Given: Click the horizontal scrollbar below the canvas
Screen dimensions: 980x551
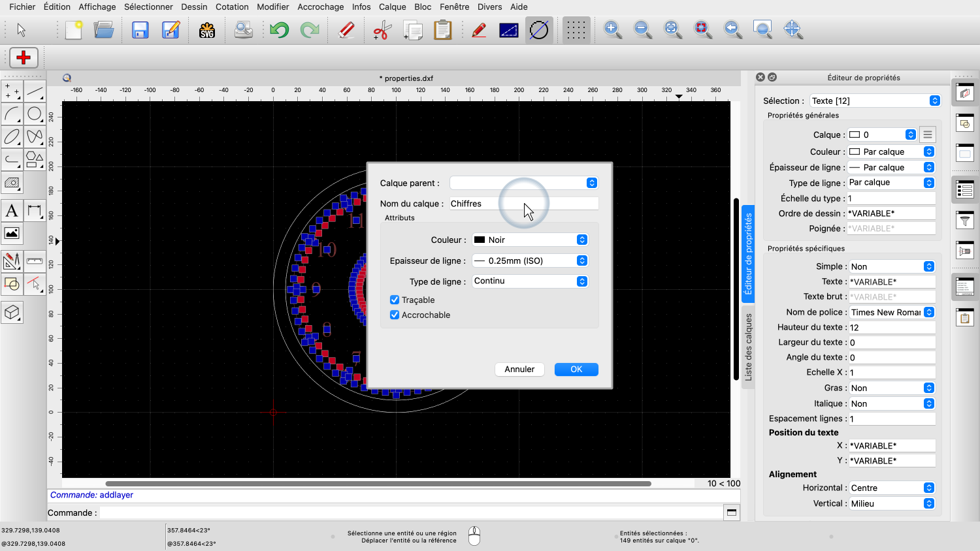Looking at the screenshot, I should pos(378,484).
